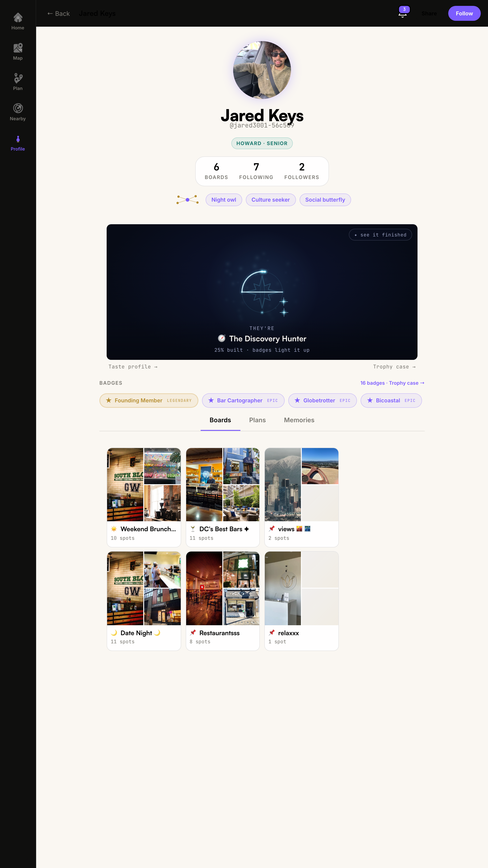Open the Profile sidebar icon

coord(18,139)
